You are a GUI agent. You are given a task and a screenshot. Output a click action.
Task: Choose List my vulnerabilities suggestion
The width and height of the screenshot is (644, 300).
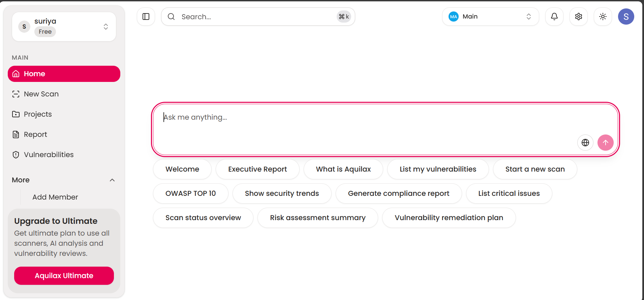point(438,169)
